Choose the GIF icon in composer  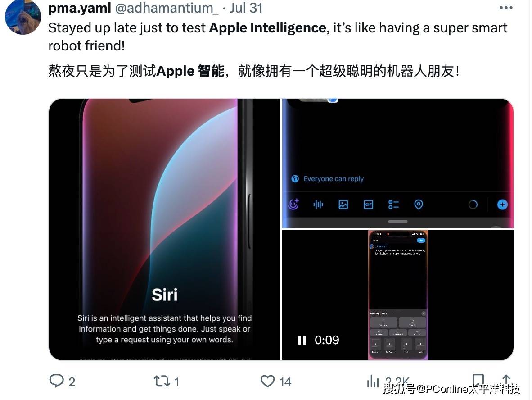368,205
